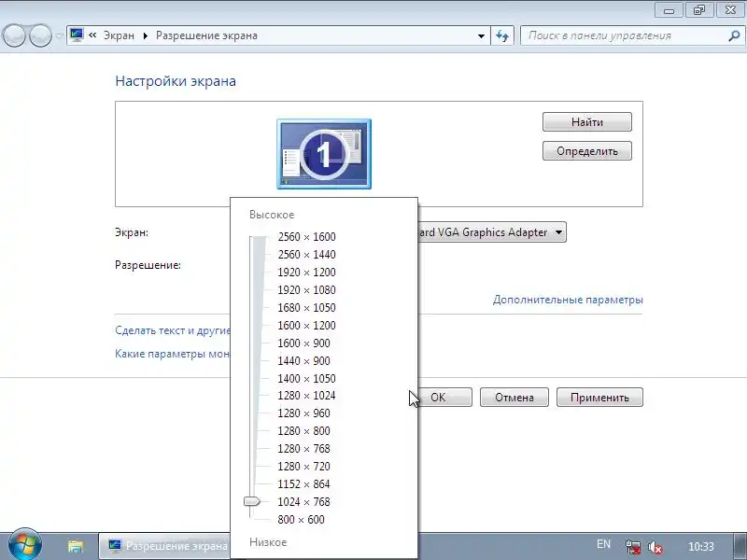Click the breadcrumb double-chevron expander
Image resolution: width=747 pixels, height=560 pixels.
click(x=92, y=35)
